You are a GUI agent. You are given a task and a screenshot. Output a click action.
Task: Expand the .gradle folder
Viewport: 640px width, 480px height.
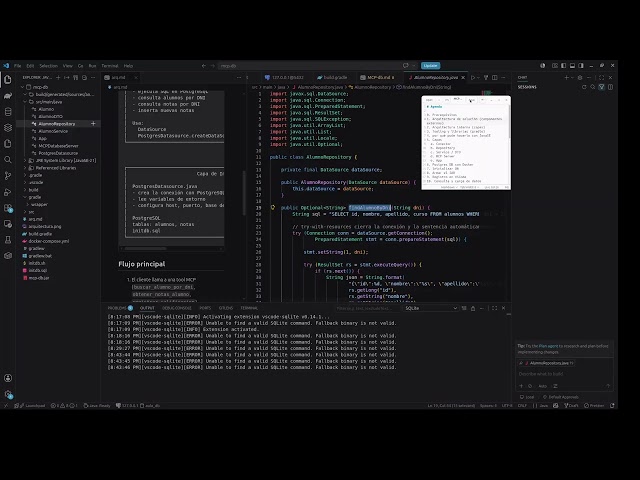click(25, 175)
